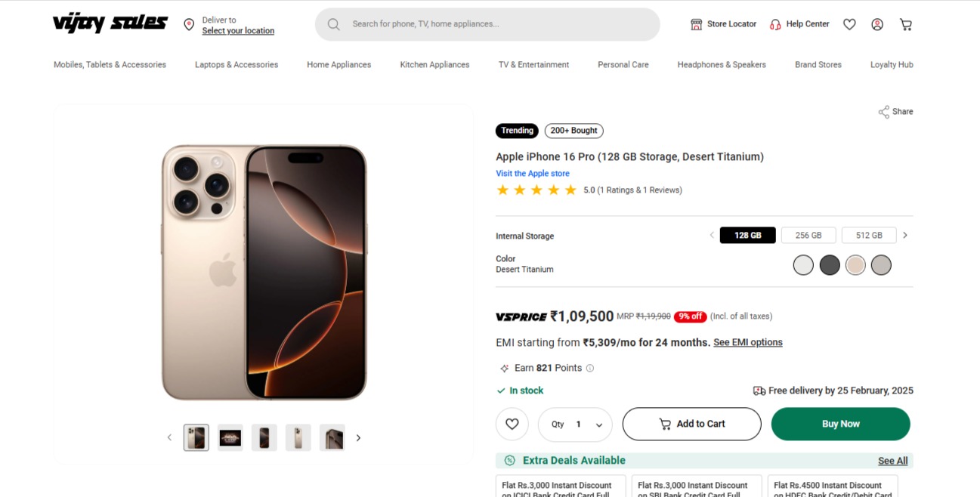The width and height of the screenshot is (980, 497).
Task: Select the 128 GB storage option
Action: [747, 236]
